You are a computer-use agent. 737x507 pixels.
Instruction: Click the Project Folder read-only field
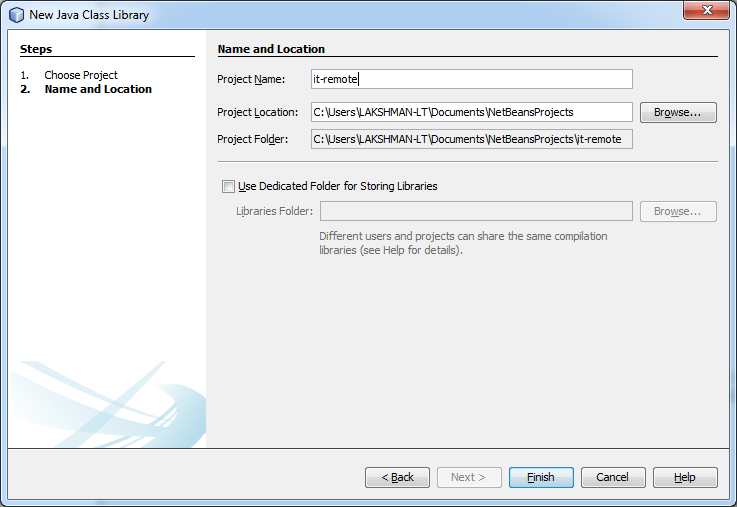coord(471,139)
